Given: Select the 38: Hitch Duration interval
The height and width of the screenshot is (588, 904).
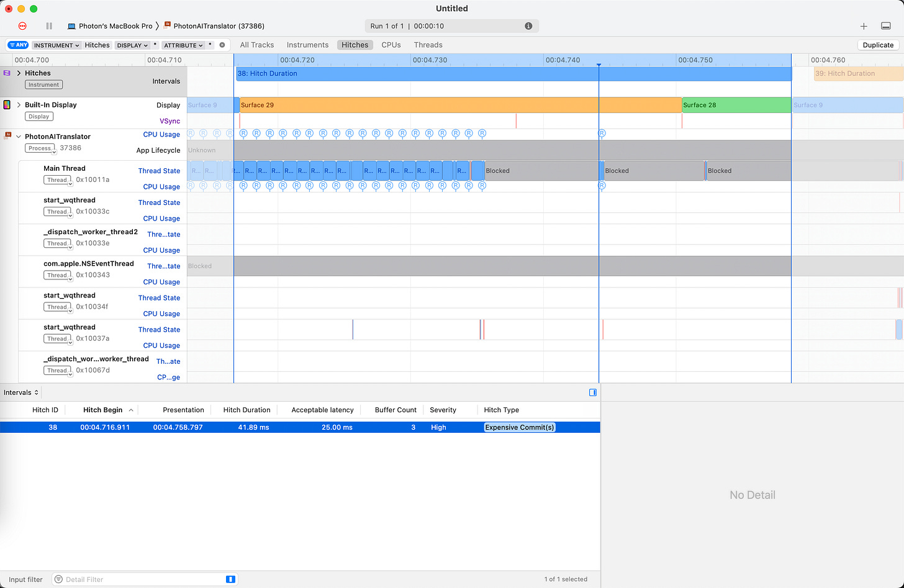Looking at the screenshot, I should [513, 73].
